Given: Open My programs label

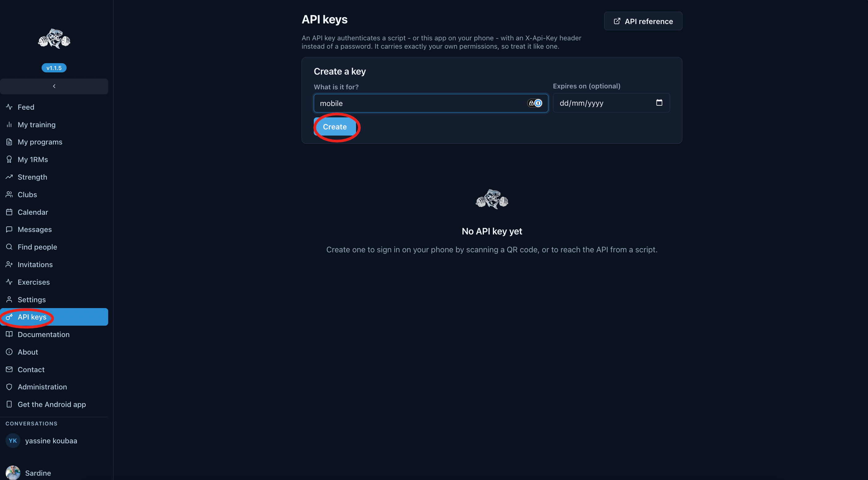Looking at the screenshot, I should [40, 142].
